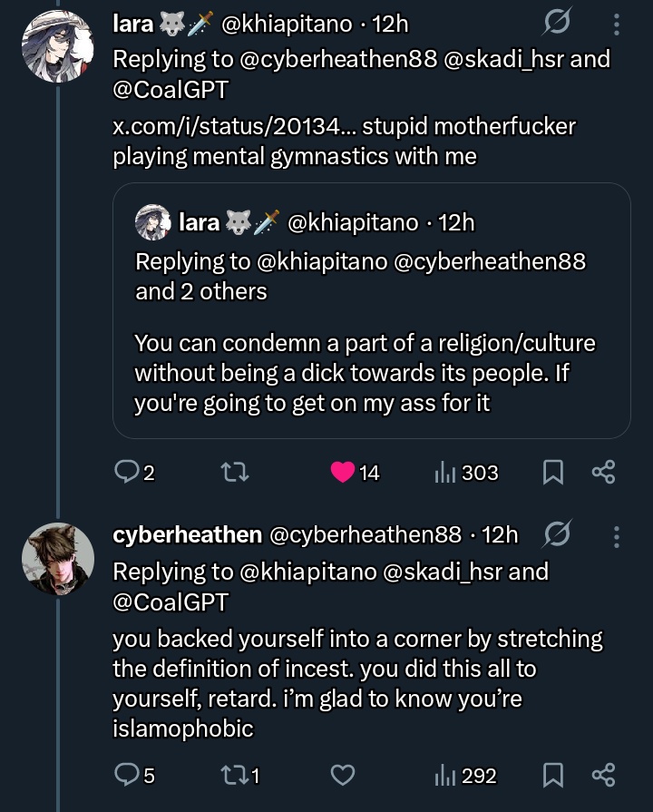Unlike lara's post with 14 likes
The width and height of the screenshot is (653, 812).
point(343,472)
